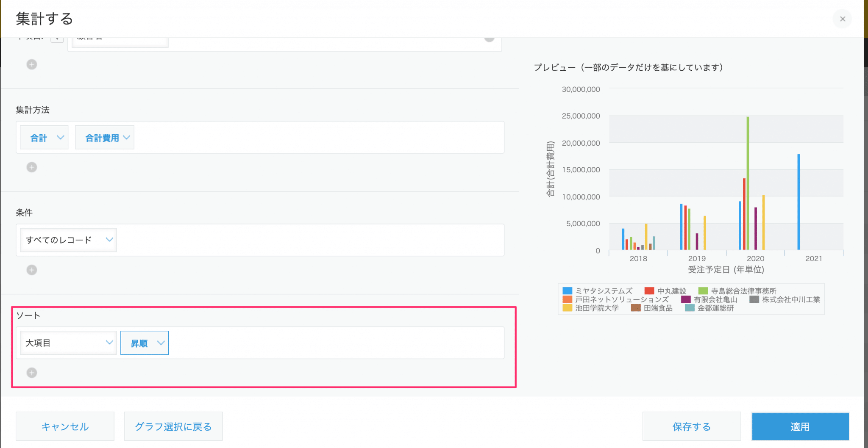
Task: Click the 株式会社中川工業 gray legend swatch
Action: [754, 299]
